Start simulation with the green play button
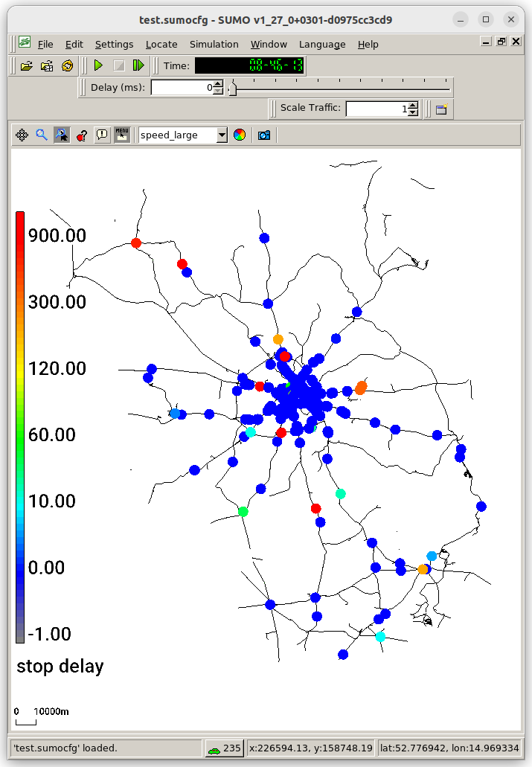Viewport: 532px width, 767px height. (x=98, y=65)
